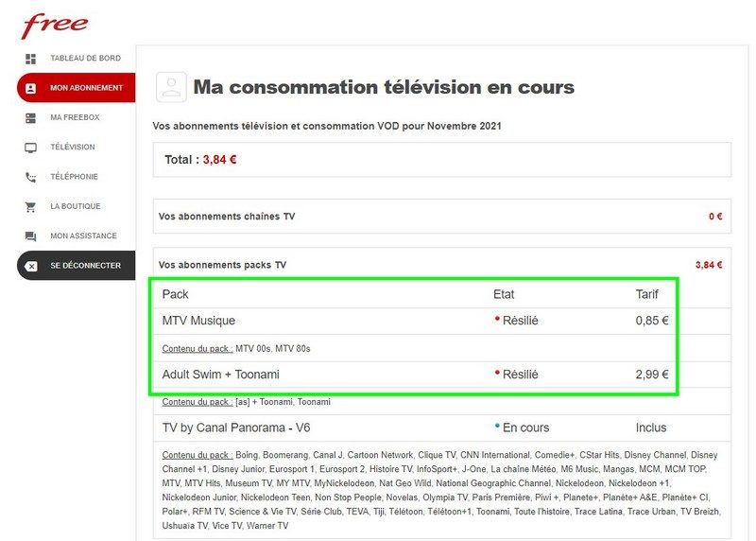Click the profile avatar beside the page title
The image size is (756, 541).
(171, 87)
